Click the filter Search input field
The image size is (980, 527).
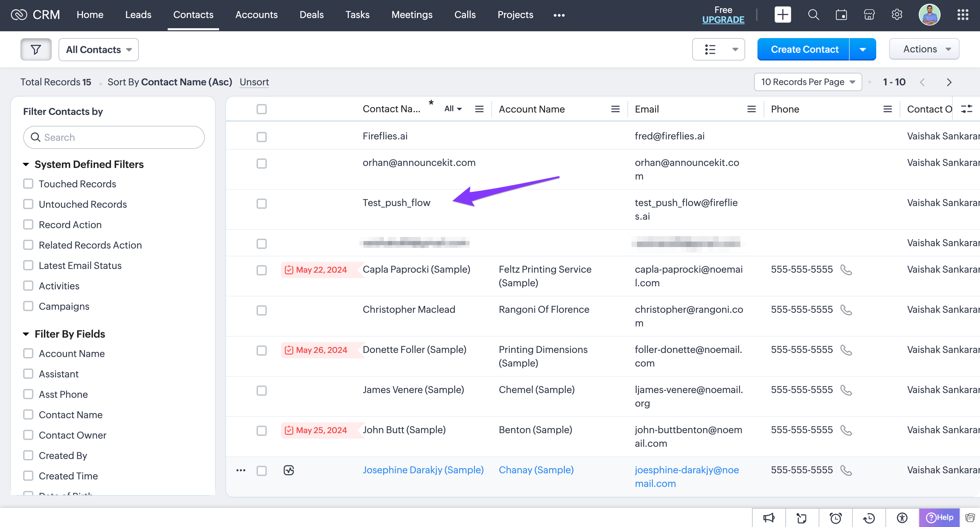[x=114, y=137]
